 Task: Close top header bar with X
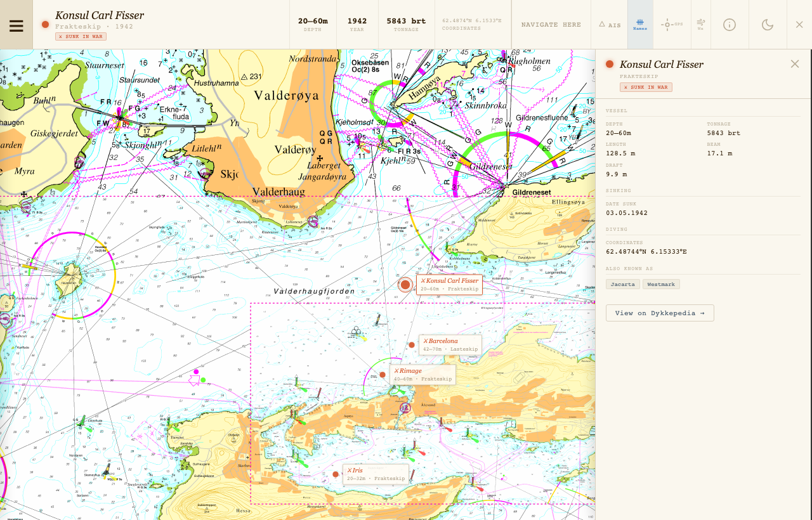click(x=799, y=25)
